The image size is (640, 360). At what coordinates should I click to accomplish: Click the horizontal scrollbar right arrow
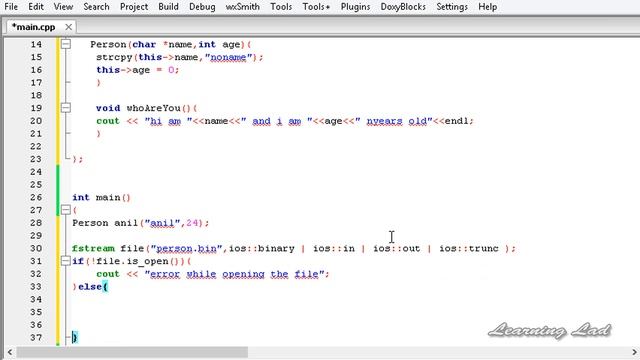click(x=634, y=352)
